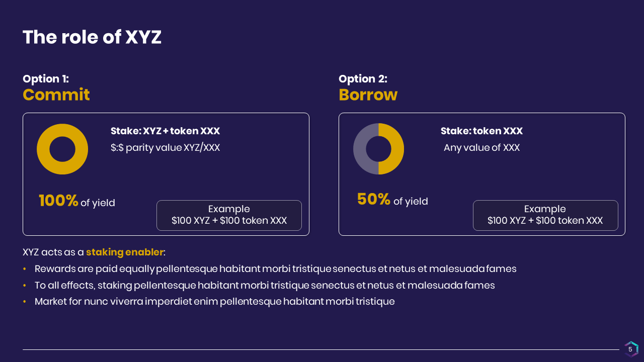Click the Any value of XXX text
The height and width of the screenshot is (362, 644).
click(x=481, y=148)
